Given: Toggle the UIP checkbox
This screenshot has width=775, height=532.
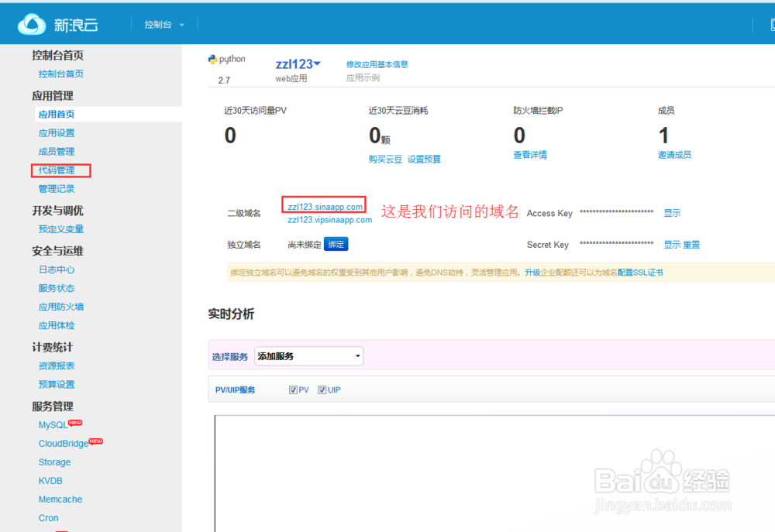Looking at the screenshot, I should [322, 390].
